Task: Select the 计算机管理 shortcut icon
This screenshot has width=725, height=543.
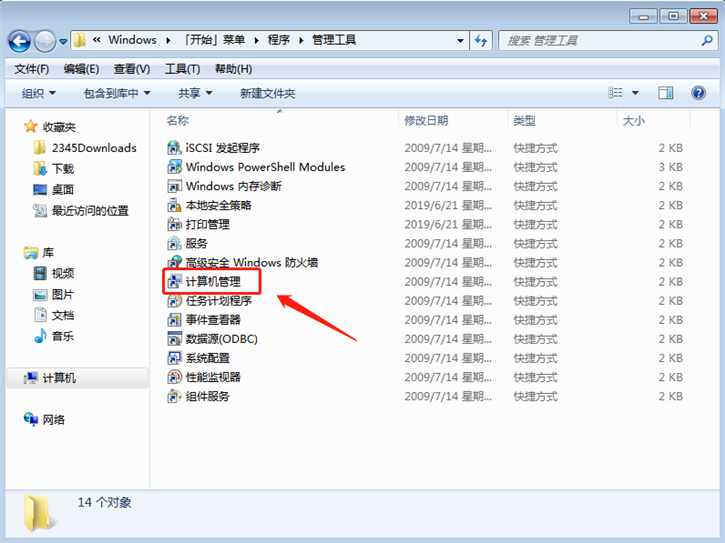Action: pos(174,282)
